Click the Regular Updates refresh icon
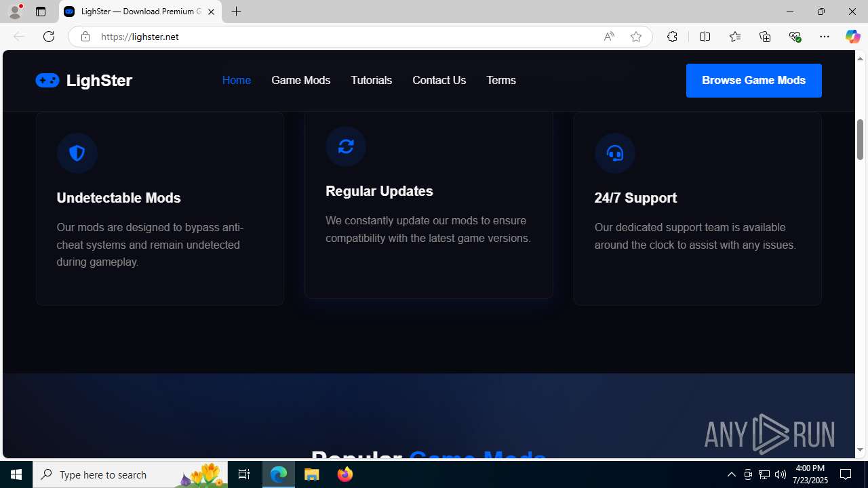 pos(346,146)
